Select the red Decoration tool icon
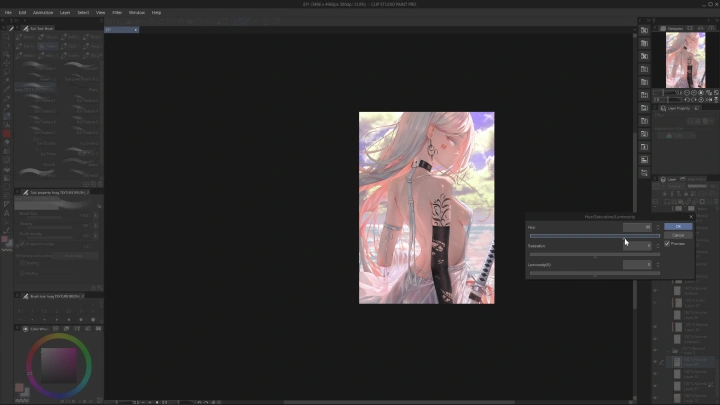Image resolution: width=720 pixels, height=405 pixels. [6, 134]
